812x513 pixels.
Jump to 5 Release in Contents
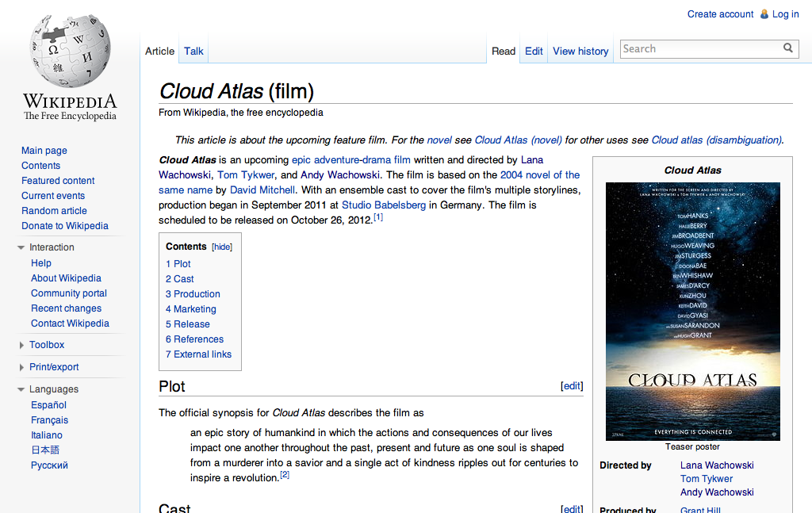pos(188,324)
